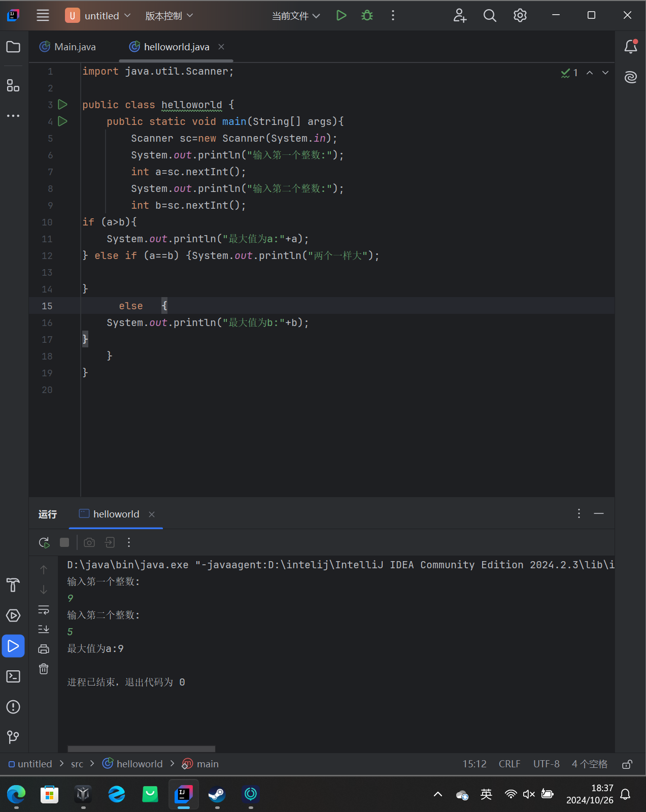Close the helloworld run tab

click(152, 514)
